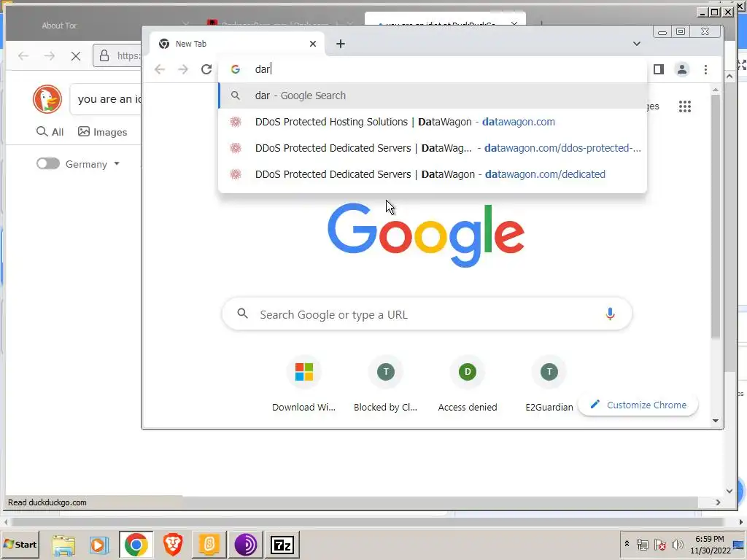Choose suggestion with datawagon.com/ddos-protected URL
This screenshot has width=747, height=560.
(433, 148)
